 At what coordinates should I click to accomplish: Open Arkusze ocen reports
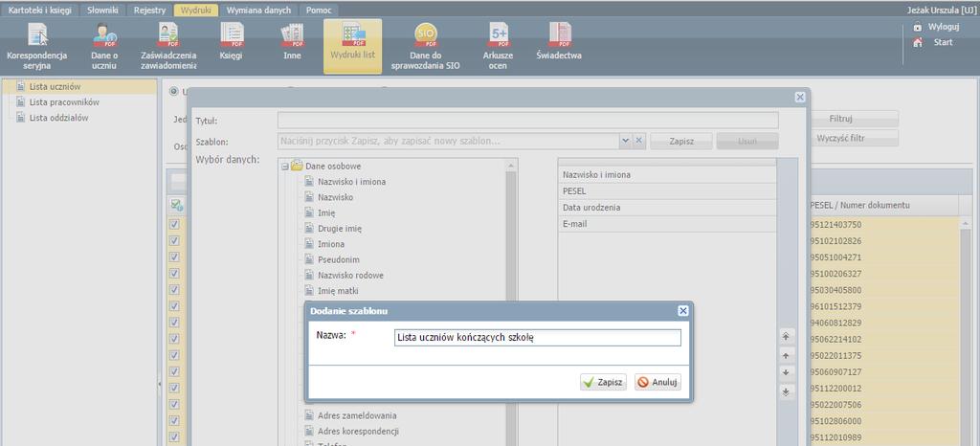(x=498, y=45)
